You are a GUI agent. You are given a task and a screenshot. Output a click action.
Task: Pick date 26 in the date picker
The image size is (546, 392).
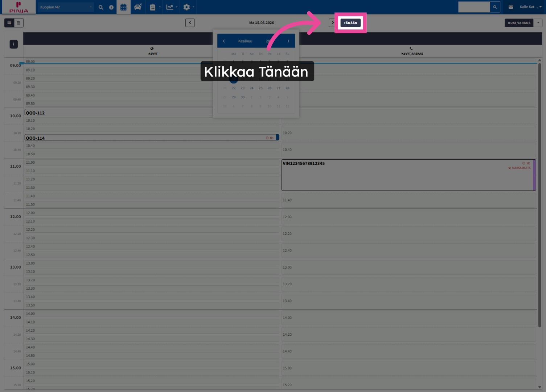[270, 88]
